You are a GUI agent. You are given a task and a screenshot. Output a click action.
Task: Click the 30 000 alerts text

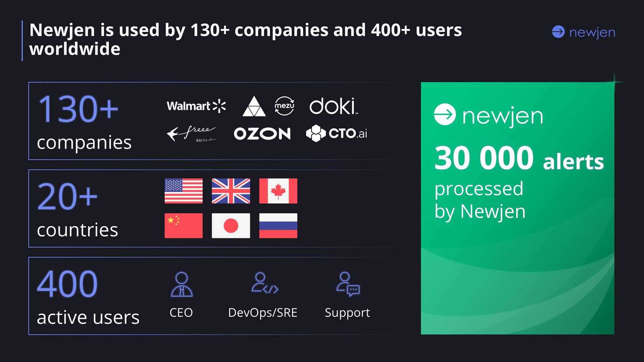pos(519,159)
